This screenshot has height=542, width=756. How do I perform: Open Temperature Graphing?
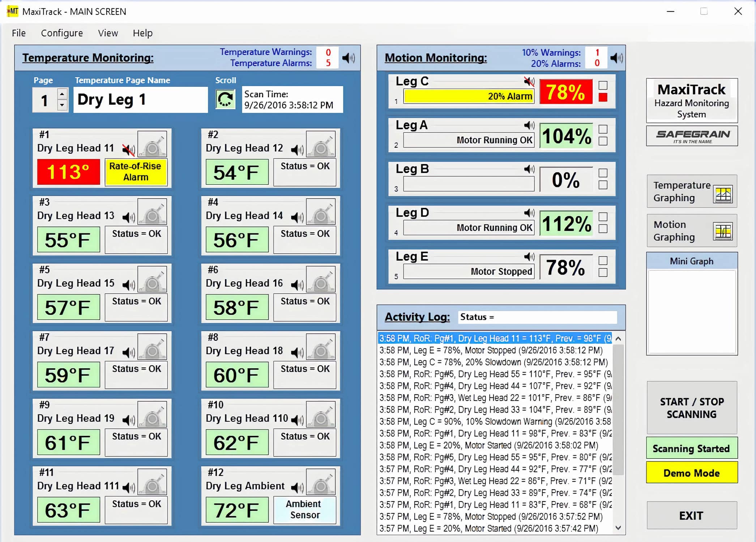point(691,192)
